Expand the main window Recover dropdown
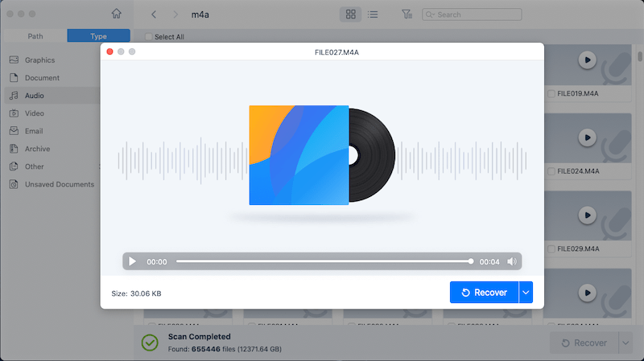 (x=625, y=343)
